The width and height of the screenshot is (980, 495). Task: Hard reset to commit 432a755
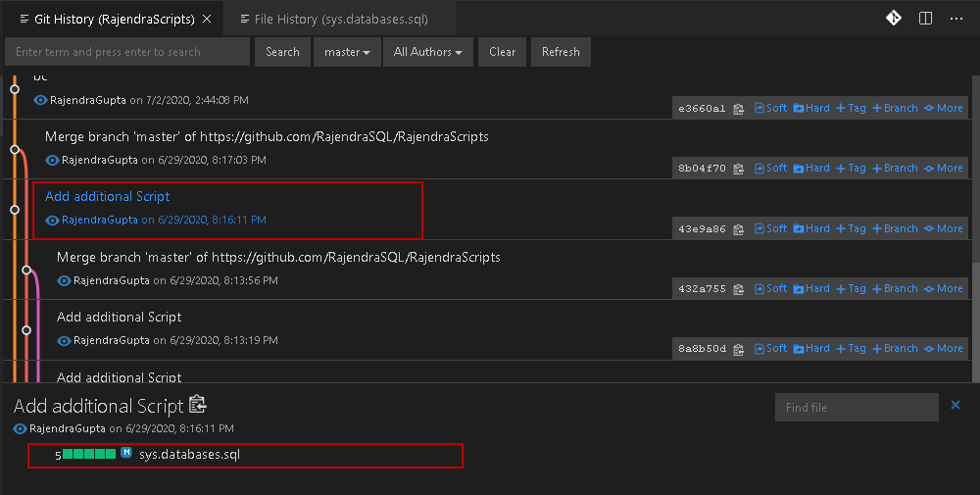[x=811, y=289]
